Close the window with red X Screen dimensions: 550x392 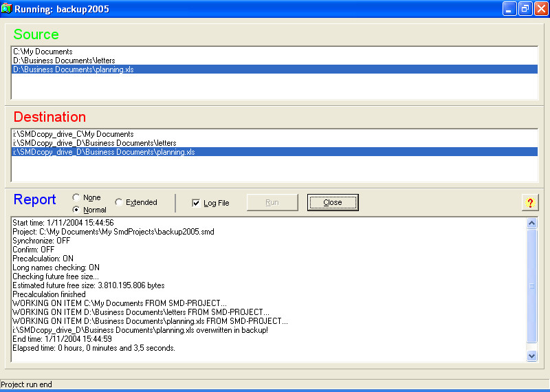[x=541, y=9]
